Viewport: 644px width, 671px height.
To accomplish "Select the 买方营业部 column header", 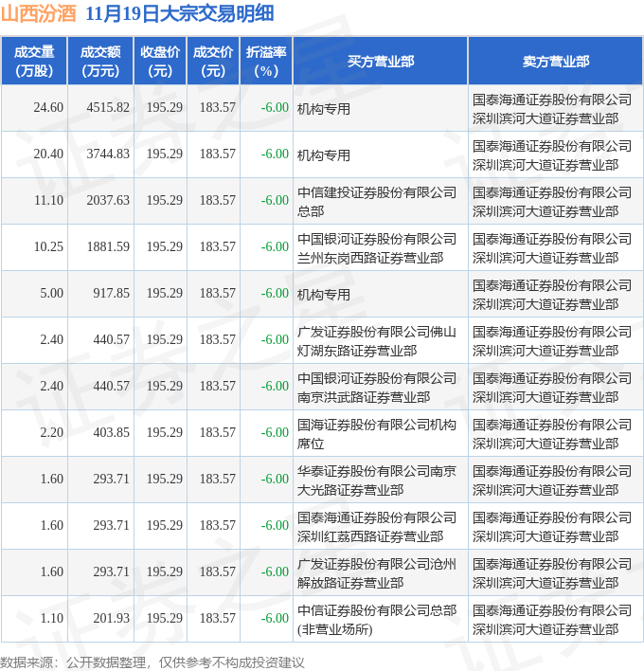I will pos(381,62).
